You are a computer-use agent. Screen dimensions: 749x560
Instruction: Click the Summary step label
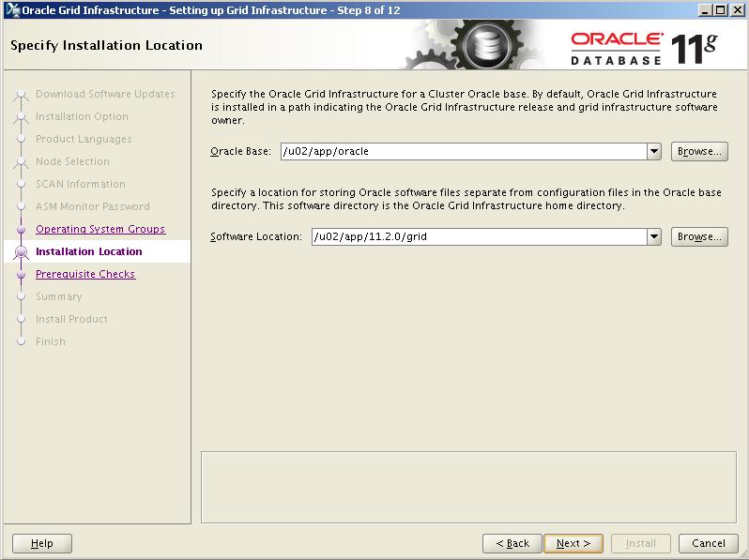tap(59, 296)
